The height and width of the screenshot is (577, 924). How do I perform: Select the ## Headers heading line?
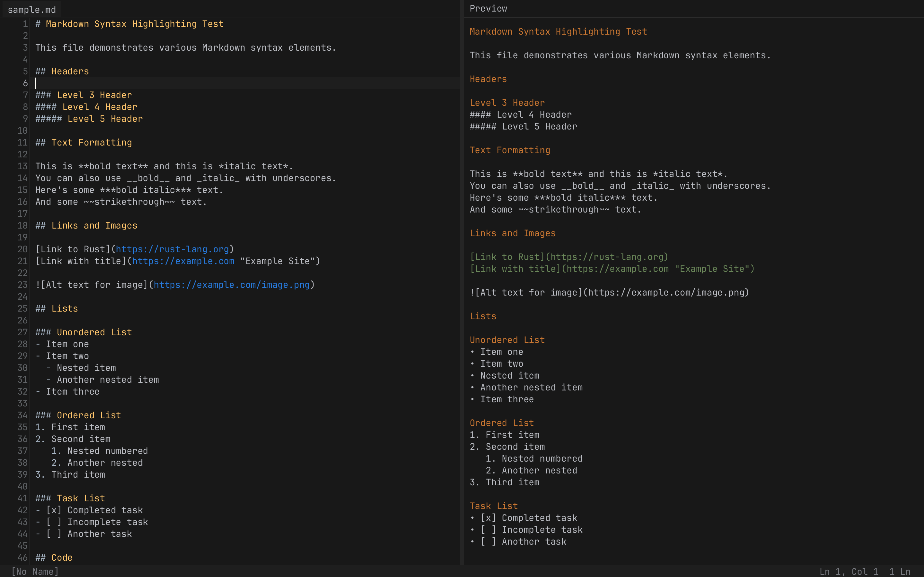point(62,71)
